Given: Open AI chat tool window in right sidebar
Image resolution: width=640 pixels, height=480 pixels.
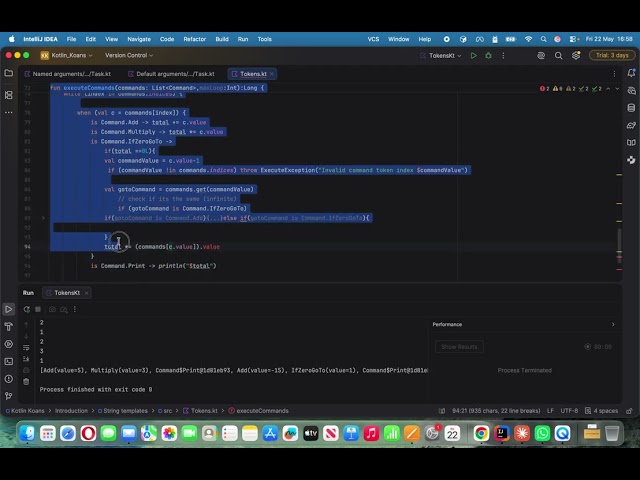Looking at the screenshot, I should coord(631,91).
